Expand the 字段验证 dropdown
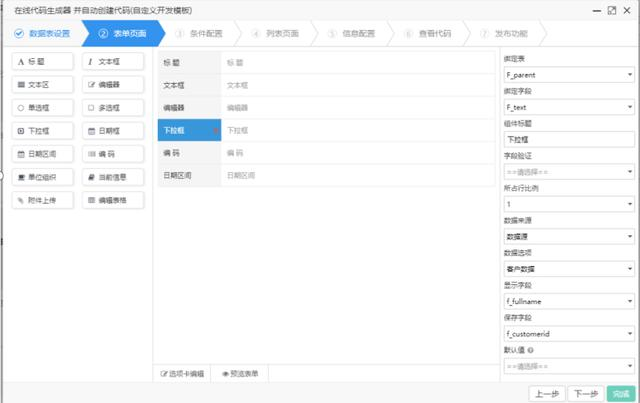This screenshot has width=640, height=403. (569, 172)
